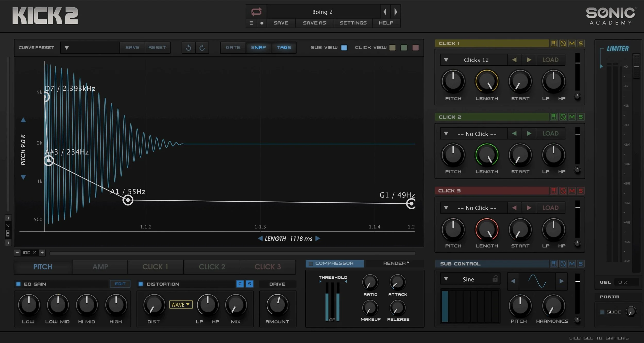Open the CLICK 1 tab
Screen dimensions: 644x343
coord(155,267)
